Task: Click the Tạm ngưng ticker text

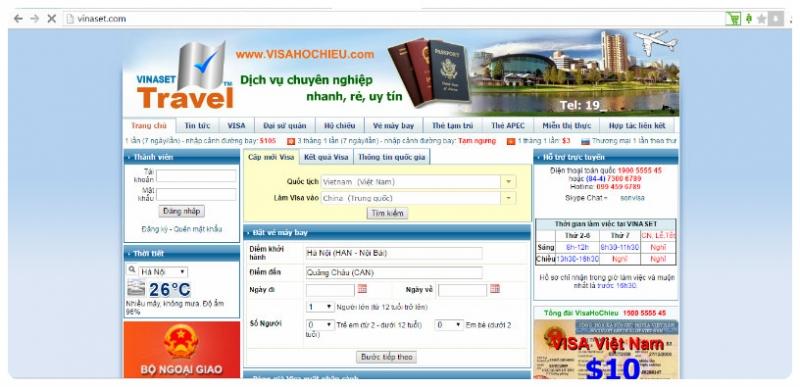Action: [x=477, y=141]
